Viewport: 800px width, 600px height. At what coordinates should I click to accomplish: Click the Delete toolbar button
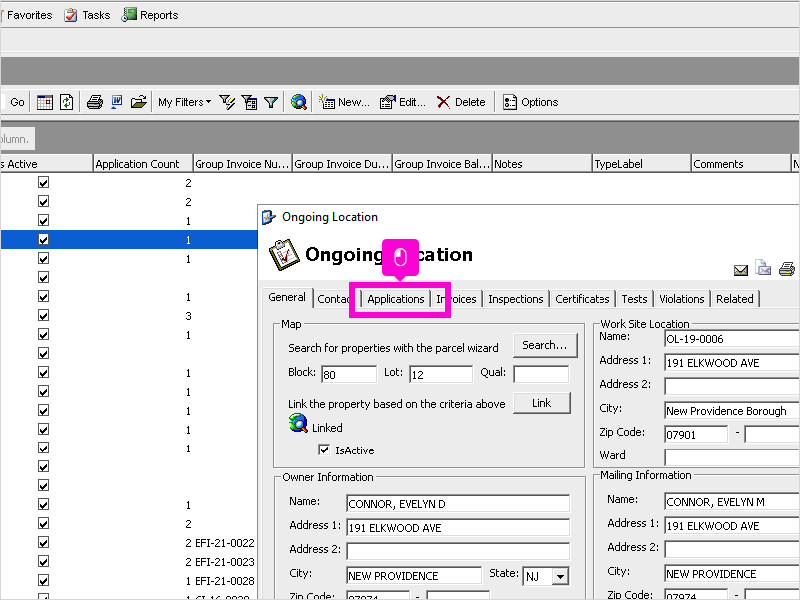pos(461,102)
